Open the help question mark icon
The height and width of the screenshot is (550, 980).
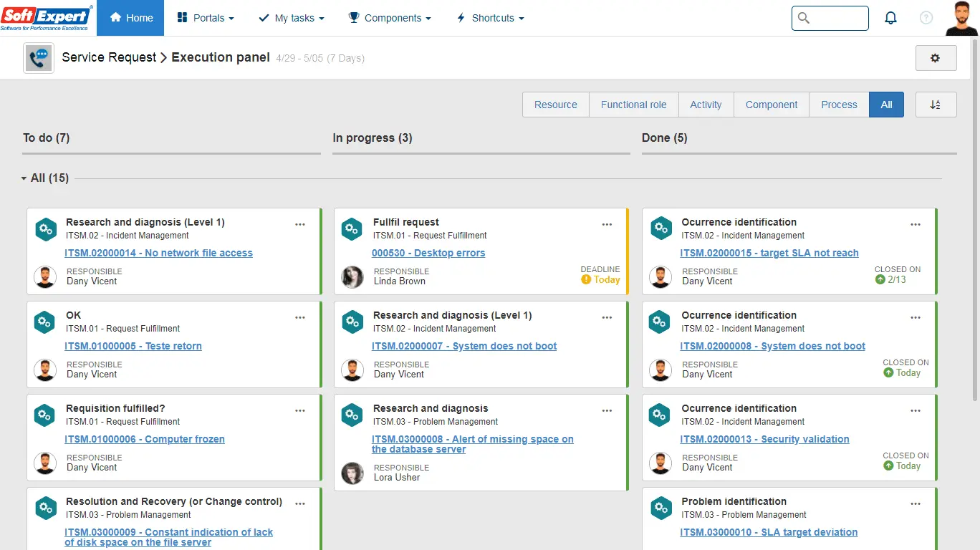click(926, 18)
